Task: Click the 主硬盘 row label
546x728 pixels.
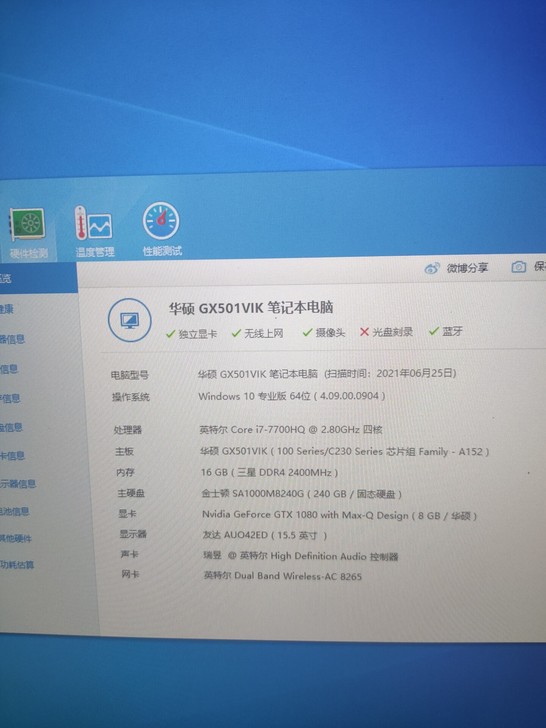Action: tap(131, 493)
